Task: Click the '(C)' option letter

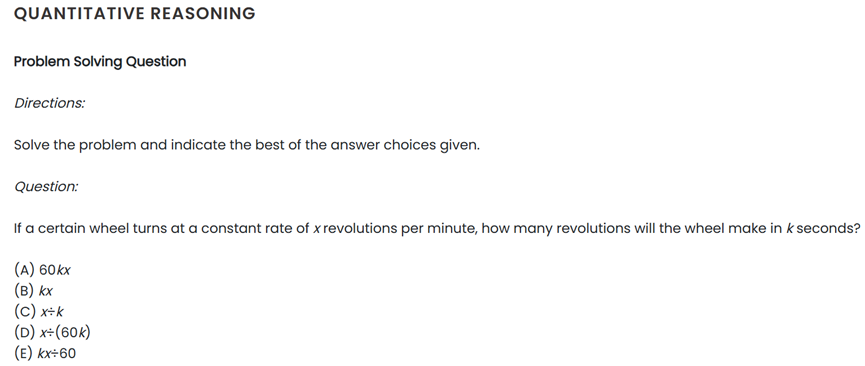Action: point(25,312)
